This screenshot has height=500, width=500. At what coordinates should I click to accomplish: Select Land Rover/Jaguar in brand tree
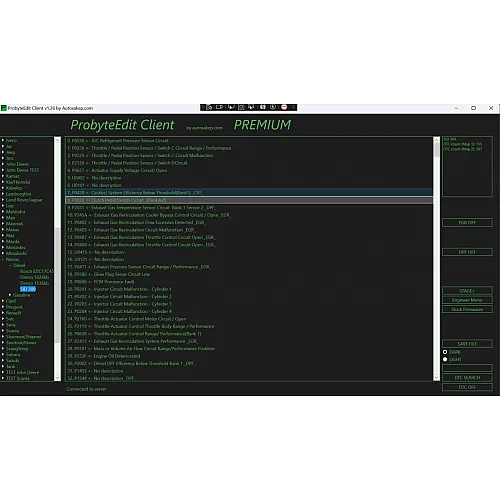point(24,200)
